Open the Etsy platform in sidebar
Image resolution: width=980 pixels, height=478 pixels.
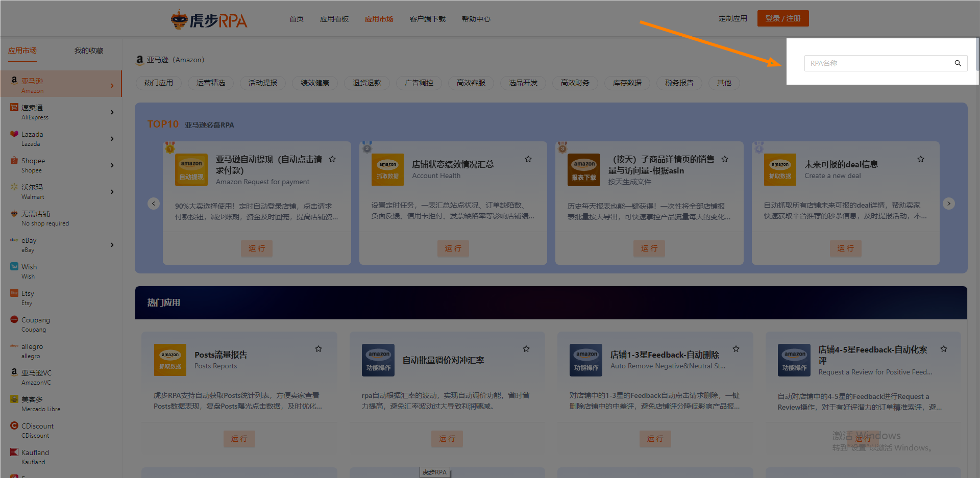tap(61, 298)
